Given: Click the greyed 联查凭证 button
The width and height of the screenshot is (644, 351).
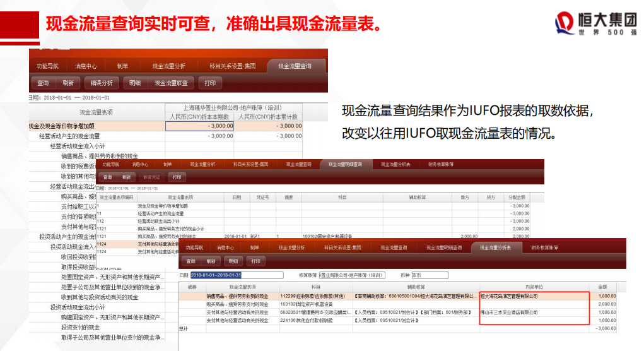Looking at the screenshot, I should (151, 177).
